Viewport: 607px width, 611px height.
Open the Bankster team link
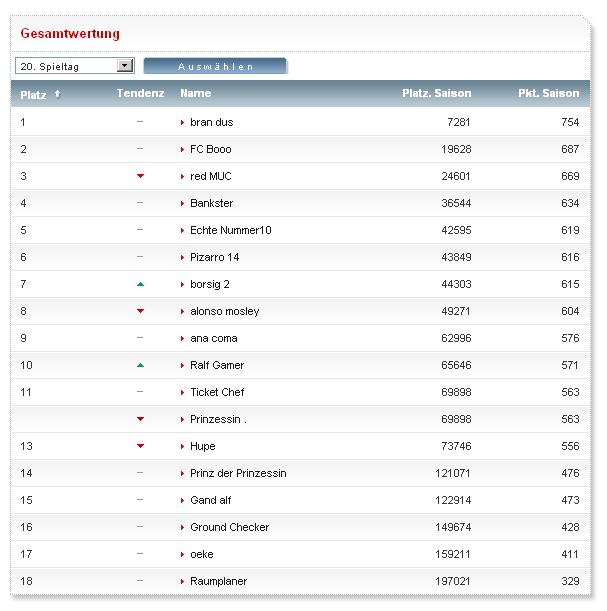[211, 203]
